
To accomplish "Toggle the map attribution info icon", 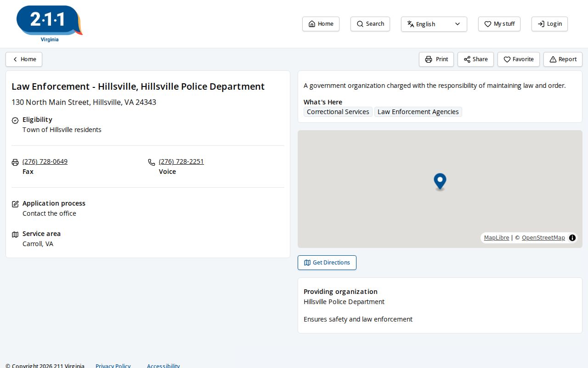I will point(572,238).
